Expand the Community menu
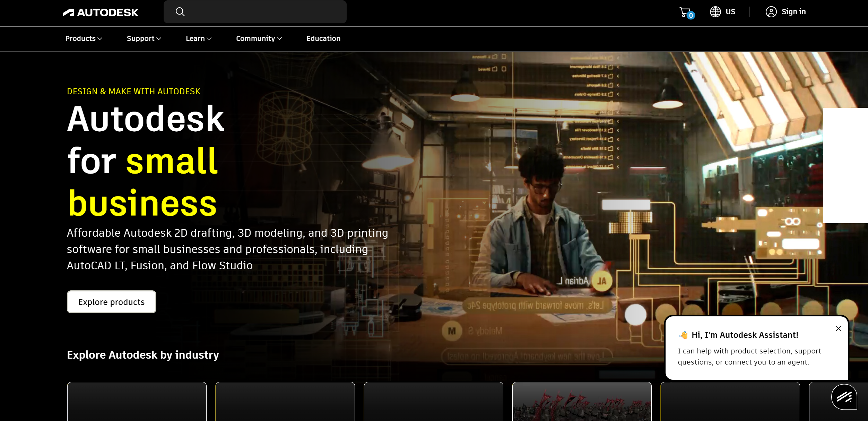The height and width of the screenshot is (421, 868). (259, 38)
